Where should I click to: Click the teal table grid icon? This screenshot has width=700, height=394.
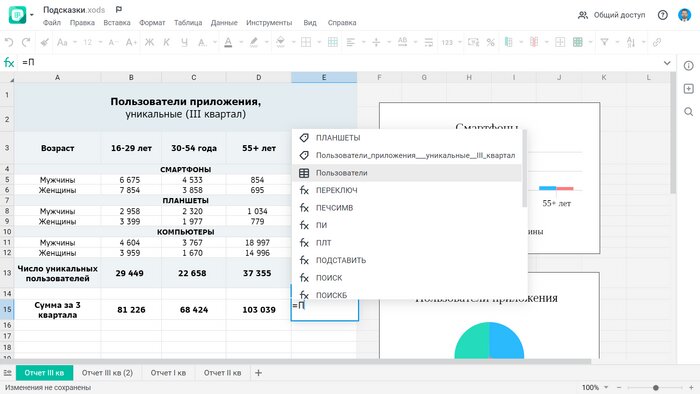coord(333,42)
